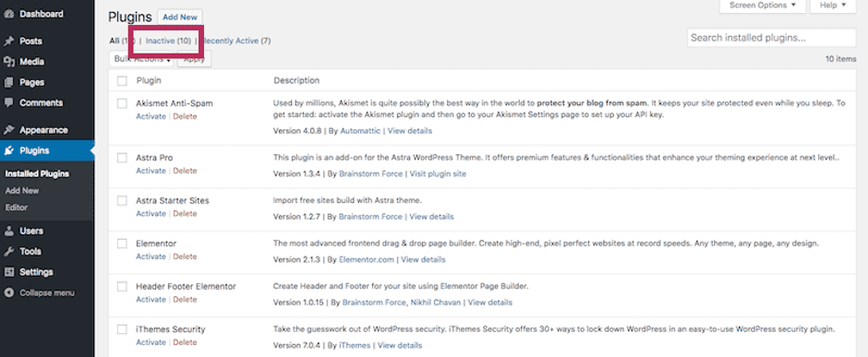Select Installed Plugins submenu item
This screenshot has width=868, height=357.
37,173
